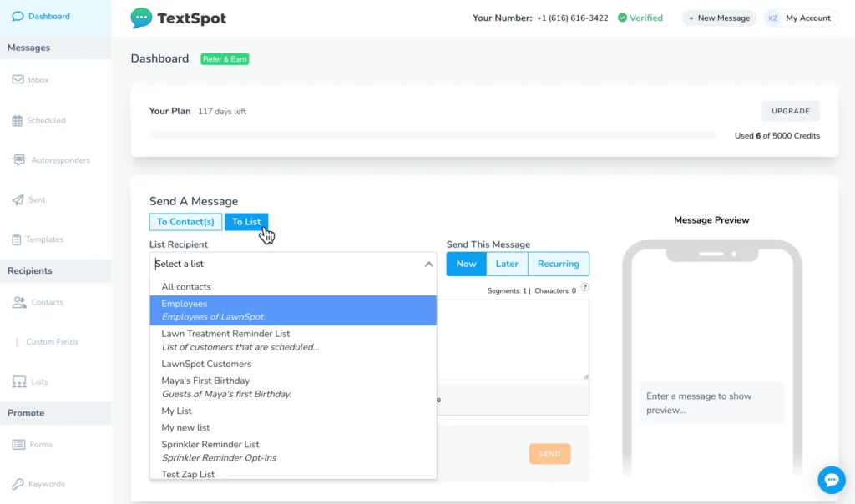855x504 pixels.
Task: Switch to the To Contact(s) tab
Action: click(x=185, y=222)
